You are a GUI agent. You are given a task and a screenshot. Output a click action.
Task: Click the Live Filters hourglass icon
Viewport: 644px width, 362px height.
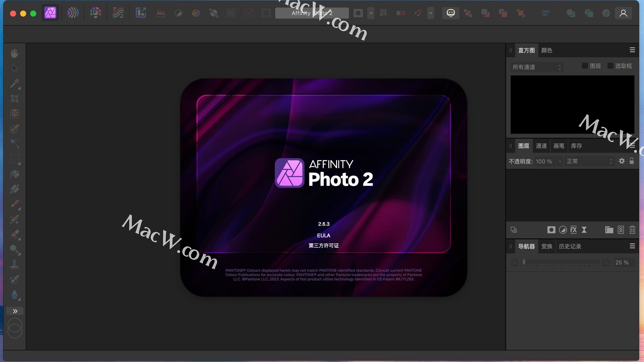(584, 230)
